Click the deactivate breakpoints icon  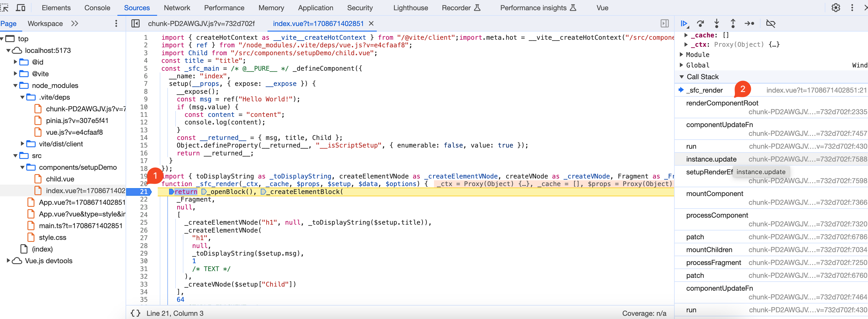pyautogui.click(x=771, y=23)
